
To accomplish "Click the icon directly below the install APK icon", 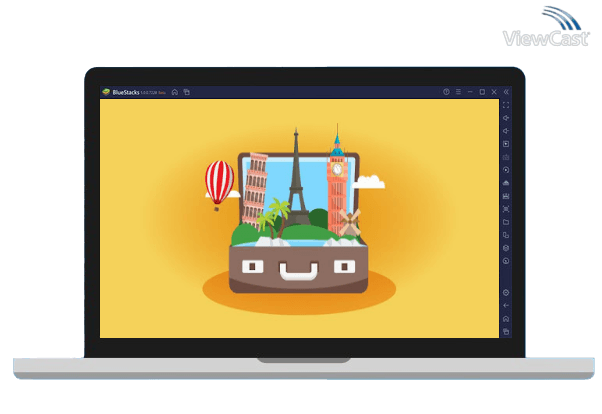I will point(506,196).
